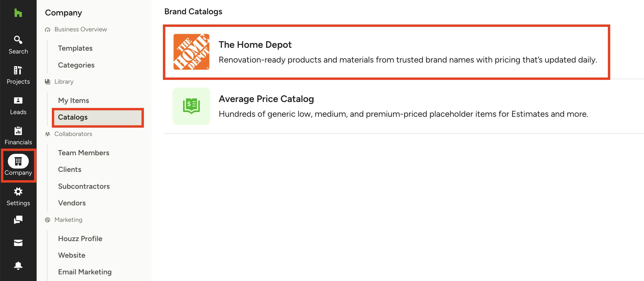Click the Average Price Catalog title
This screenshot has height=281, width=644.
tap(266, 99)
